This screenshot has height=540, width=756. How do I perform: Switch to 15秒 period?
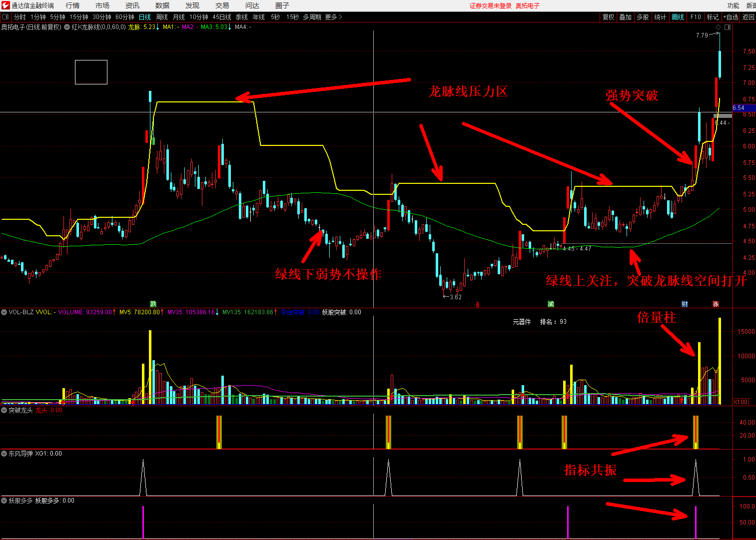coord(292,17)
